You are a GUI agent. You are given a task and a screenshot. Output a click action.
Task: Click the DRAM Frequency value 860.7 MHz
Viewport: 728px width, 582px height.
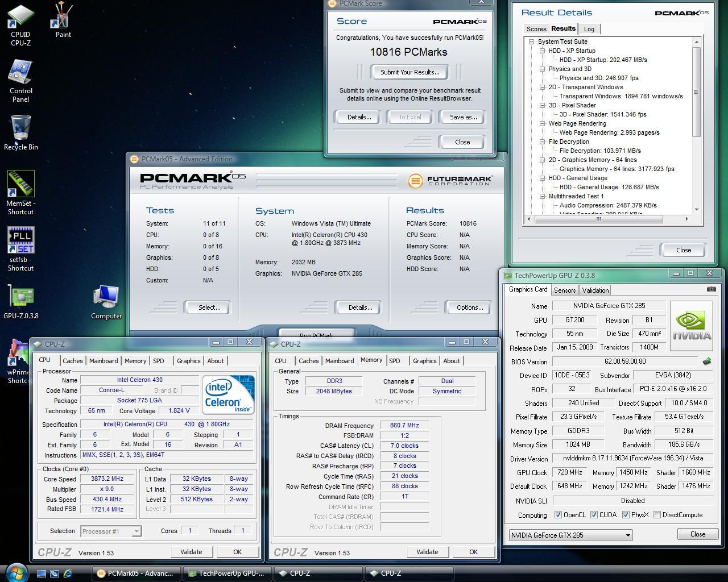pos(404,425)
